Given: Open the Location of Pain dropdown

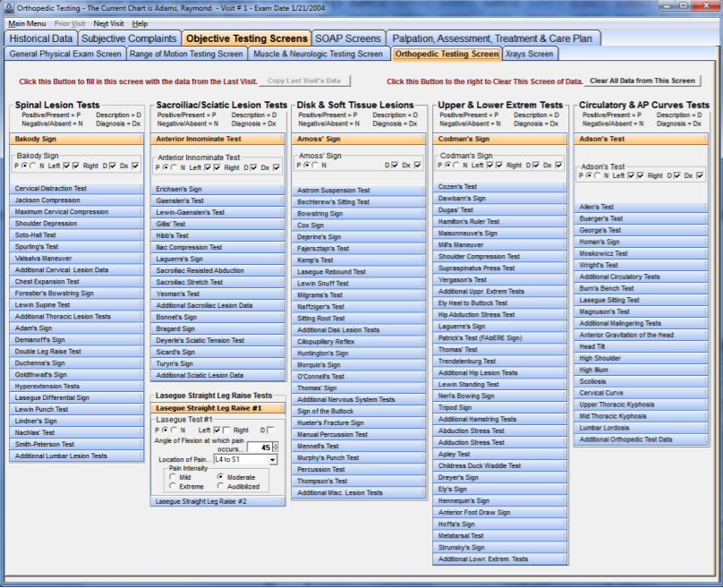Looking at the screenshot, I should click(x=273, y=460).
